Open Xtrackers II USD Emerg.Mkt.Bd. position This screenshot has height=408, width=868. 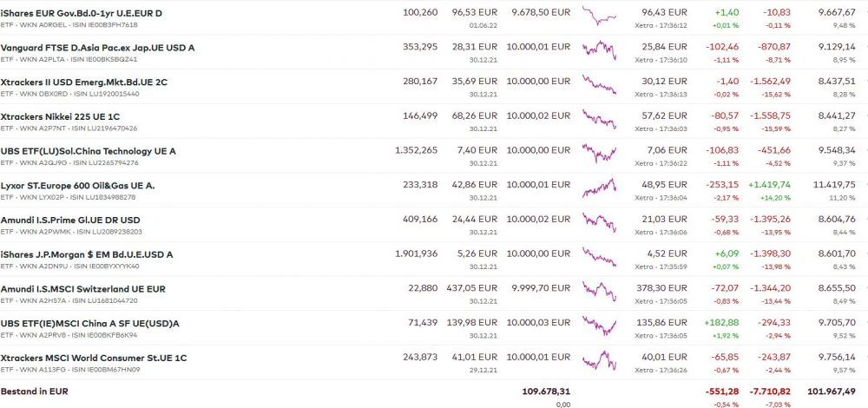83,82
